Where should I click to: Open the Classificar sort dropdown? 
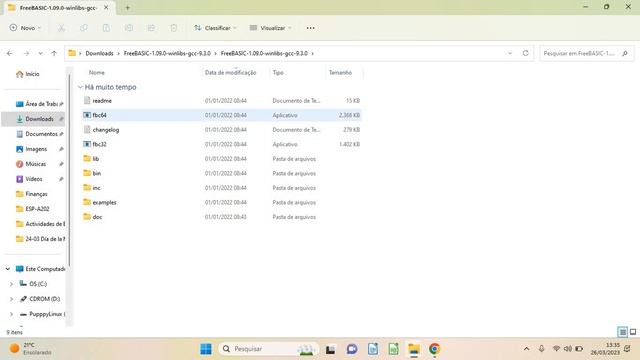coord(215,28)
